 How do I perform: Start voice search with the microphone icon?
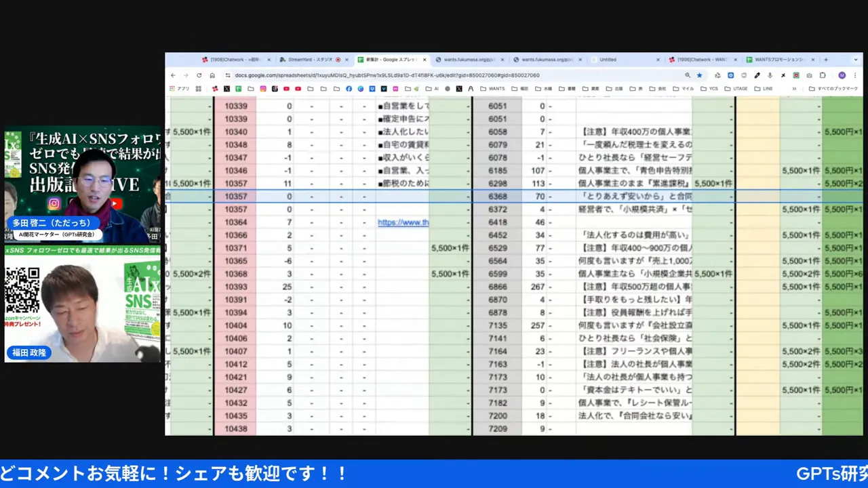tap(769, 75)
